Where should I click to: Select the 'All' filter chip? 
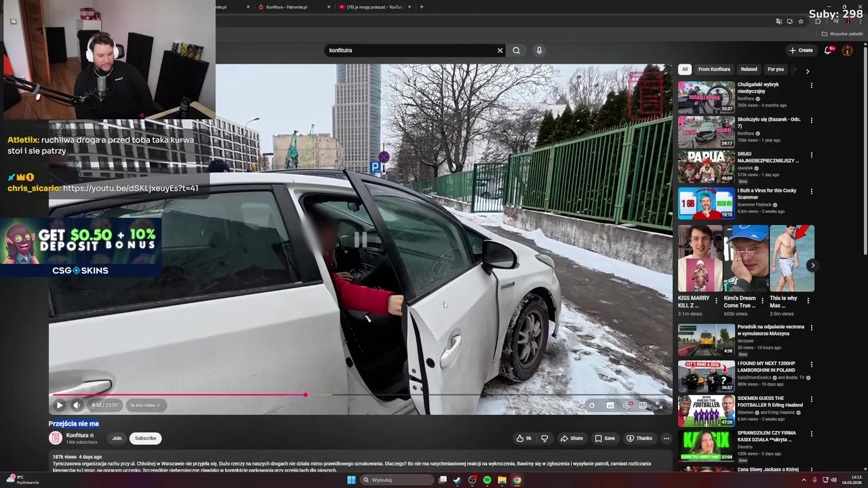click(685, 69)
